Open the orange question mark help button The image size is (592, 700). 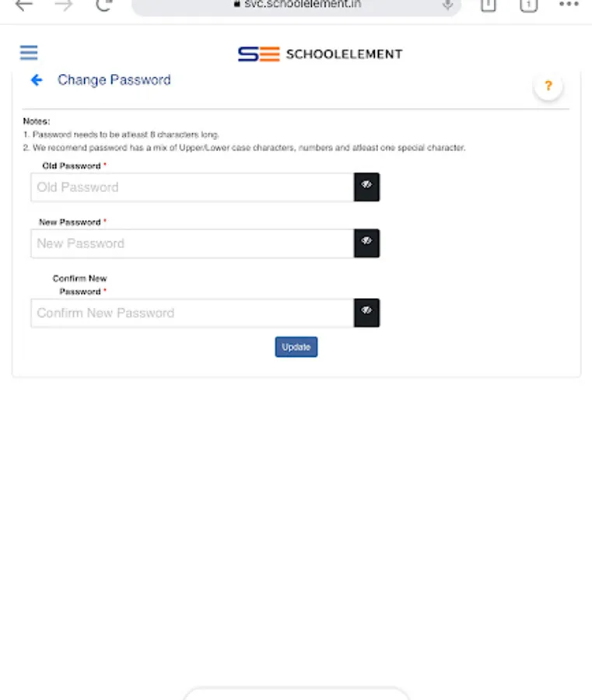[x=548, y=86]
